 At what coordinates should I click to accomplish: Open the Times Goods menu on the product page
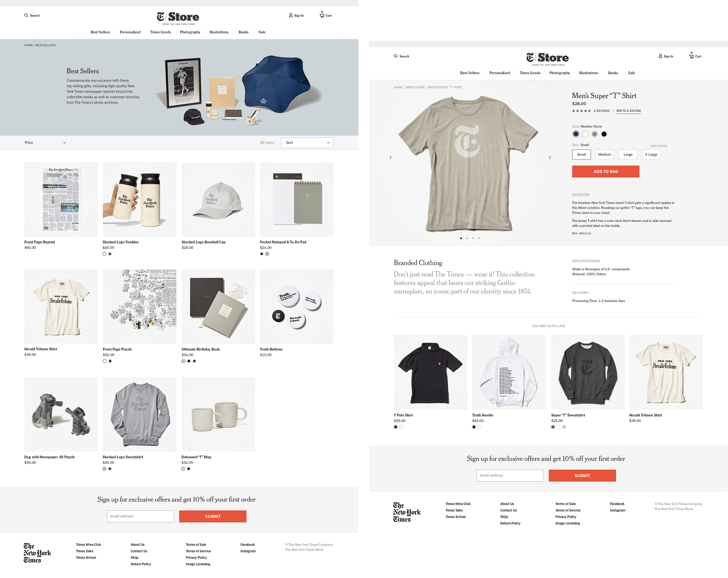[530, 73]
